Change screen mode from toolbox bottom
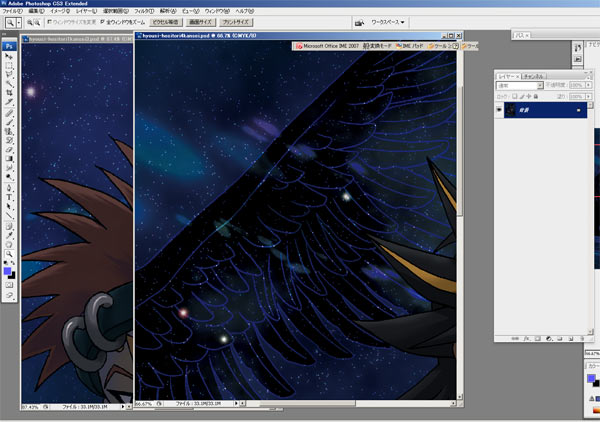This screenshot has height=422, width=600. (9, 295)
